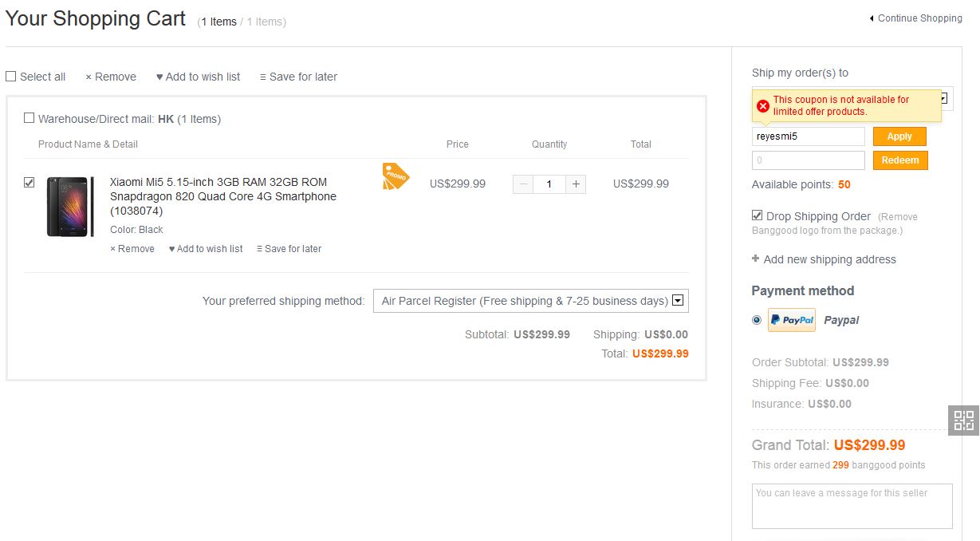Image resolution: width=980 pixels, height=541 pixels.
Task: Dismiss the red coupon error icon
Action: pyautogui.click(x=763, y=106)
